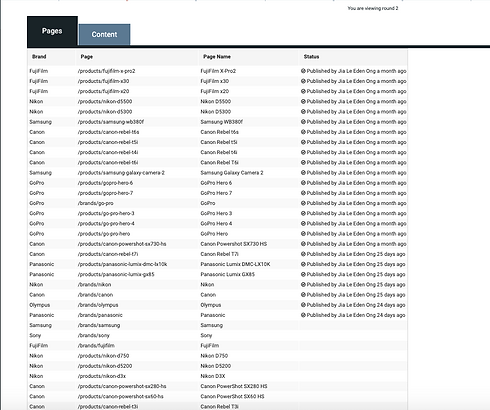
Task: Click the /products/nikon-d750 page path
Action: click(x=103, y=356)
